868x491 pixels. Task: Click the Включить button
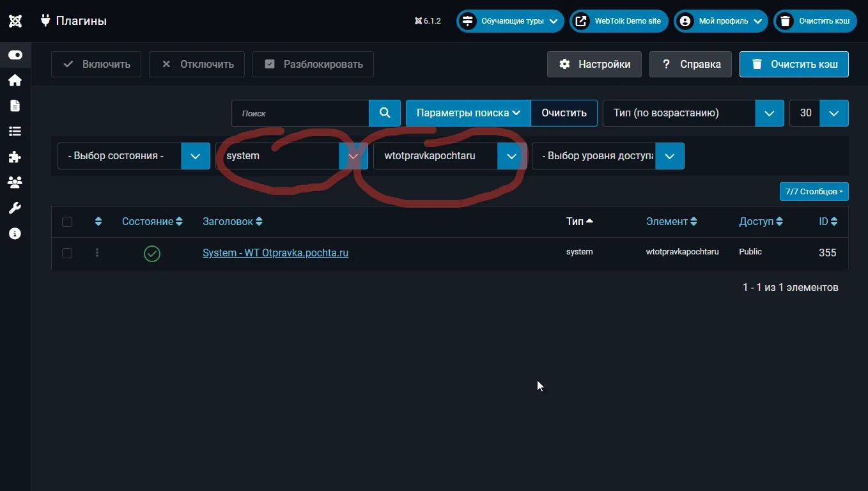tap(96, 65)
